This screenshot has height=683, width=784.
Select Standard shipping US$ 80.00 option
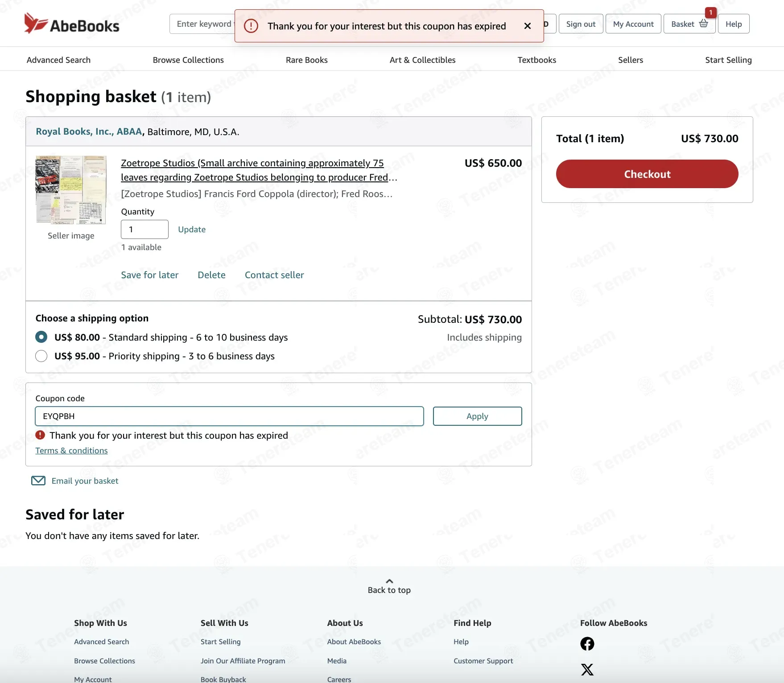click(x=41, y=337)
